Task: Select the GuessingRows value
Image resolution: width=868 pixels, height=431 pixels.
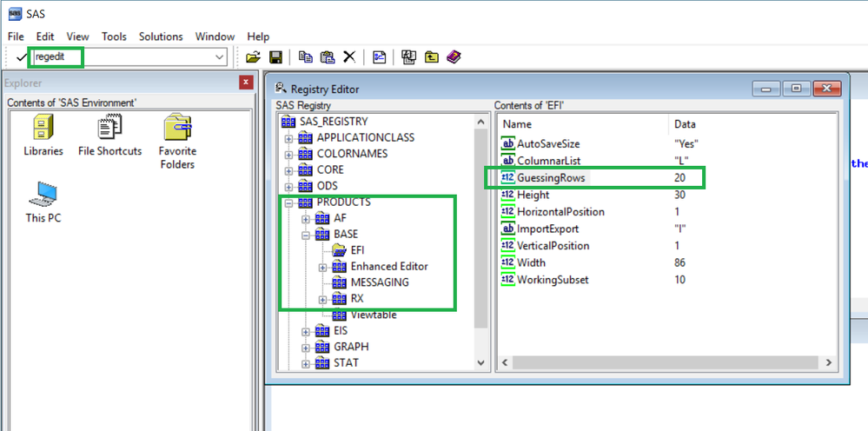Action: 594,178
